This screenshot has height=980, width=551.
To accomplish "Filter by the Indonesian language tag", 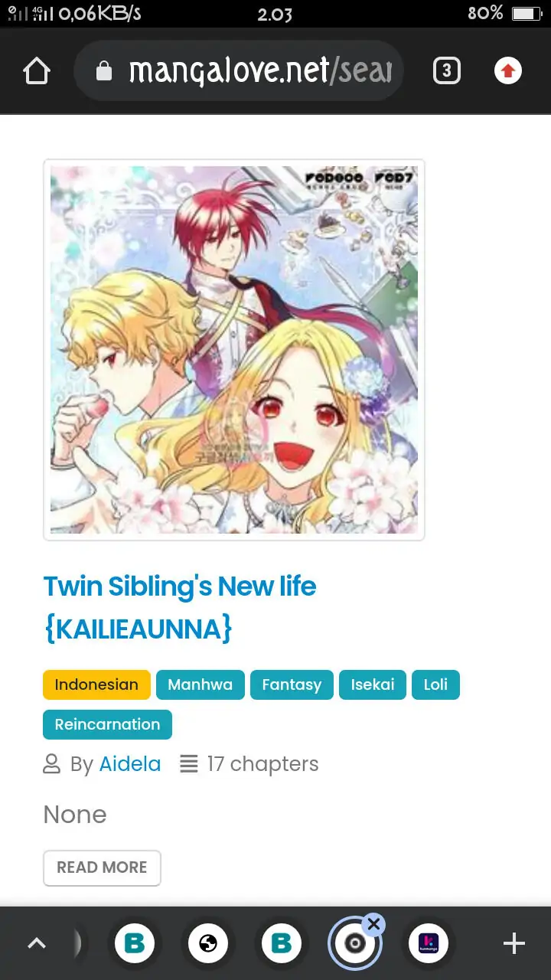I will pyautogui.click(x=96, y=684).
